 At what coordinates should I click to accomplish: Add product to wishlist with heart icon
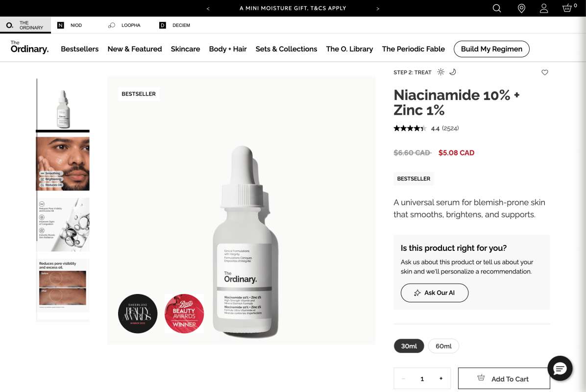coord(545,73)
